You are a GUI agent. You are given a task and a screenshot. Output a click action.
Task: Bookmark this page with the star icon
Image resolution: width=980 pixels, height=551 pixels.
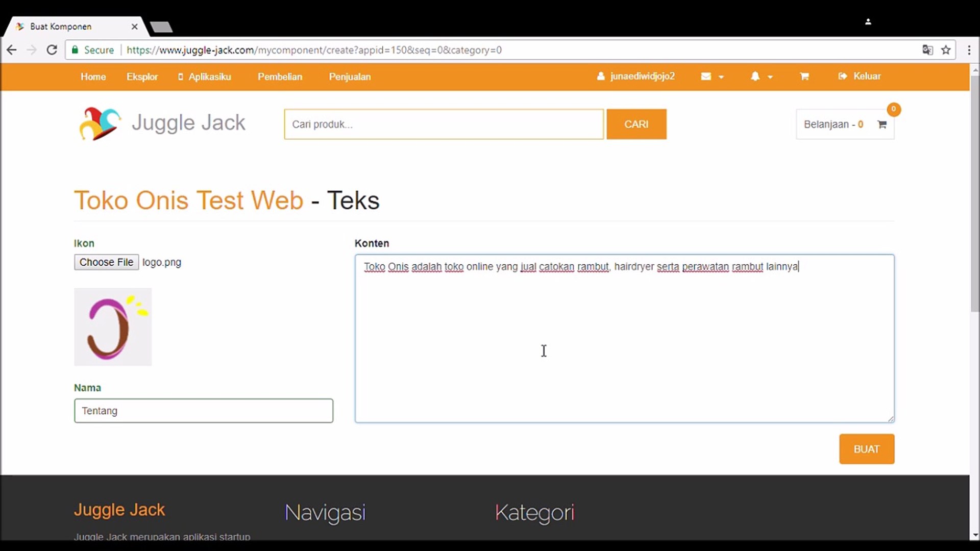click(946, 50)
